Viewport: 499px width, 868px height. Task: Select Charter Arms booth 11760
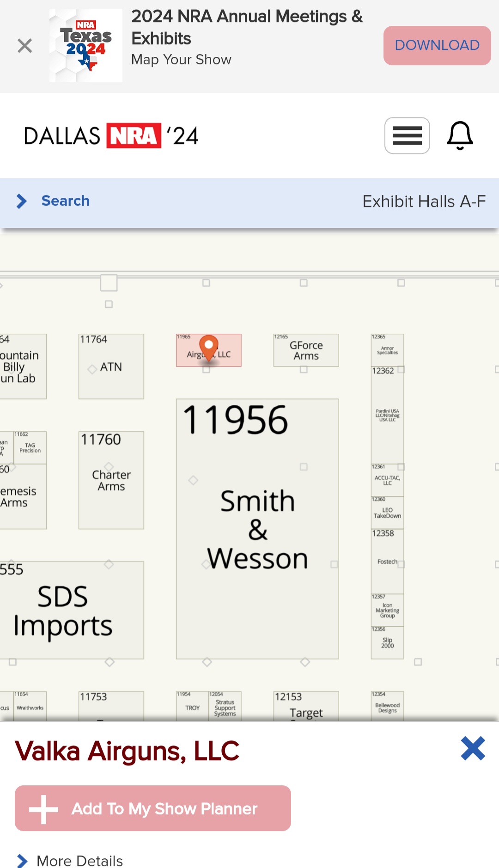[111, 480]
